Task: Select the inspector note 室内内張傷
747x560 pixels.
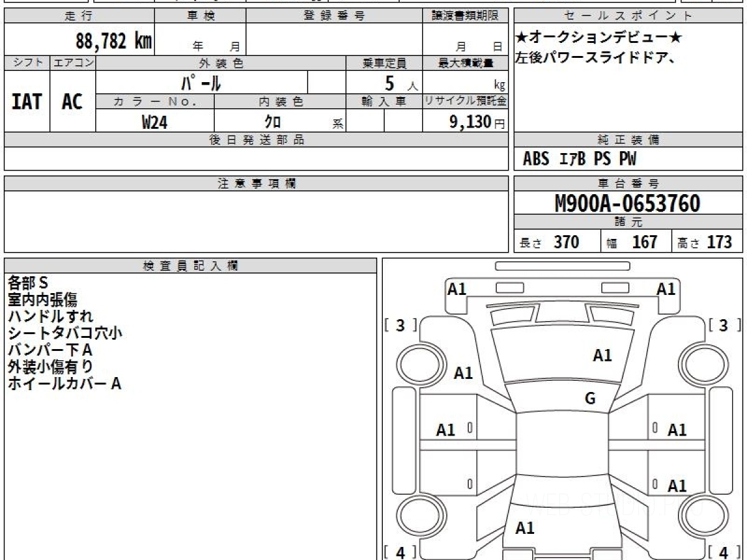Action: click(42, 300)
